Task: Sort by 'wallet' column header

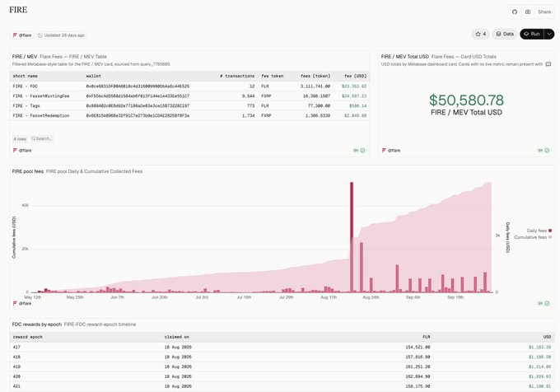Action: 94,76
